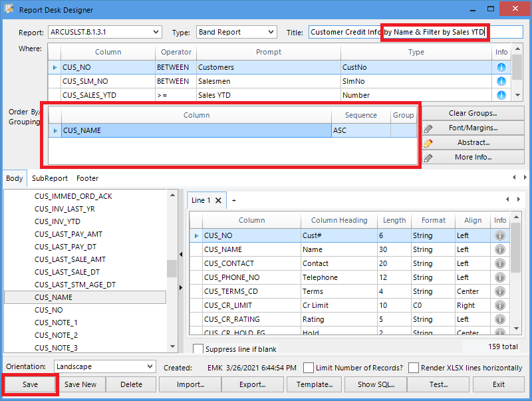Viewport: 532px width, 401px height.
Task: Expand the Type Band Report dropdown
Action: 271,32
